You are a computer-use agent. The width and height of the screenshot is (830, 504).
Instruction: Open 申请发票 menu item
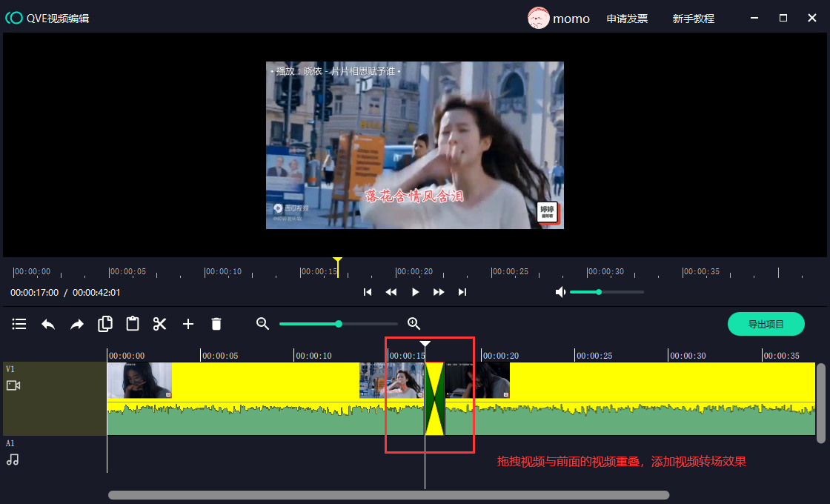click(627, 19)
